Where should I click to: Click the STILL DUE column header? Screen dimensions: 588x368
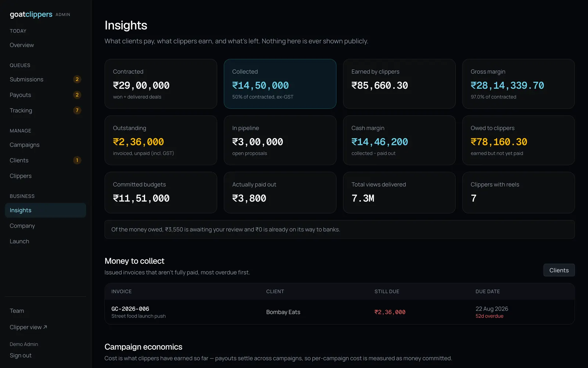tap(387, 291)
